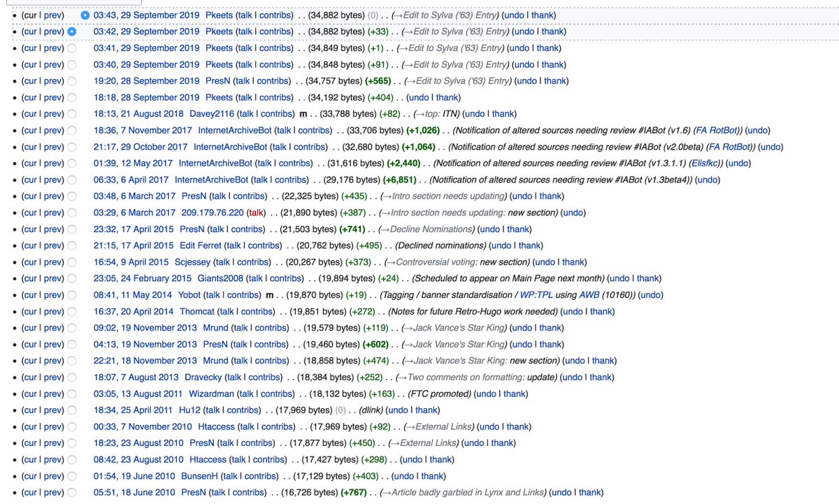This screenshot has height=504, width=839.
Task: Select radio button for 23:05, 24 February 2015 revision
Action: tap(71, 278)
